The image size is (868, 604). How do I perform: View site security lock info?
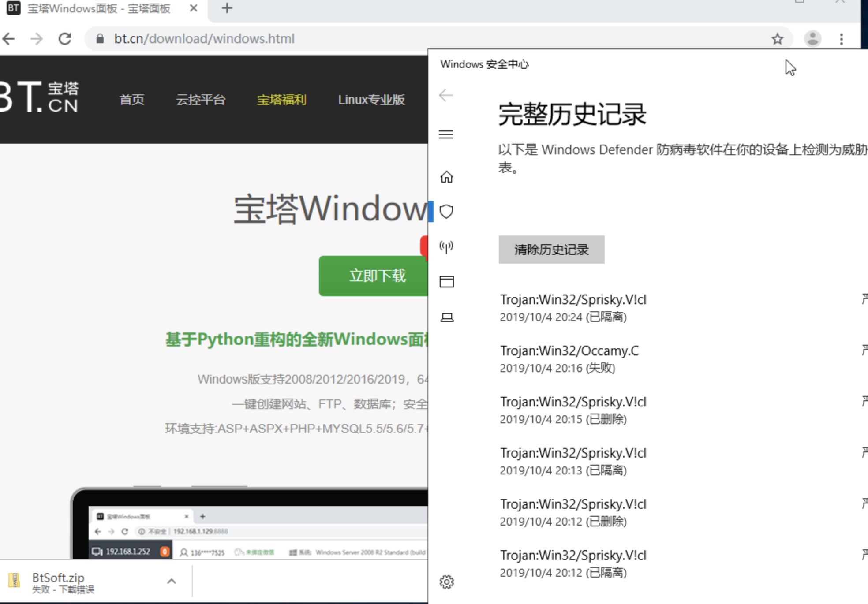click(100, 39)
